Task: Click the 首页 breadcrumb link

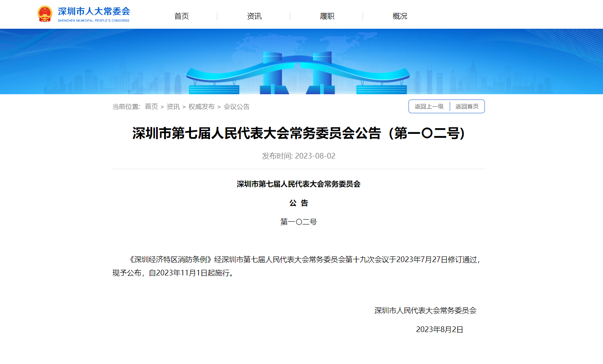Action: tap(151, 106)
